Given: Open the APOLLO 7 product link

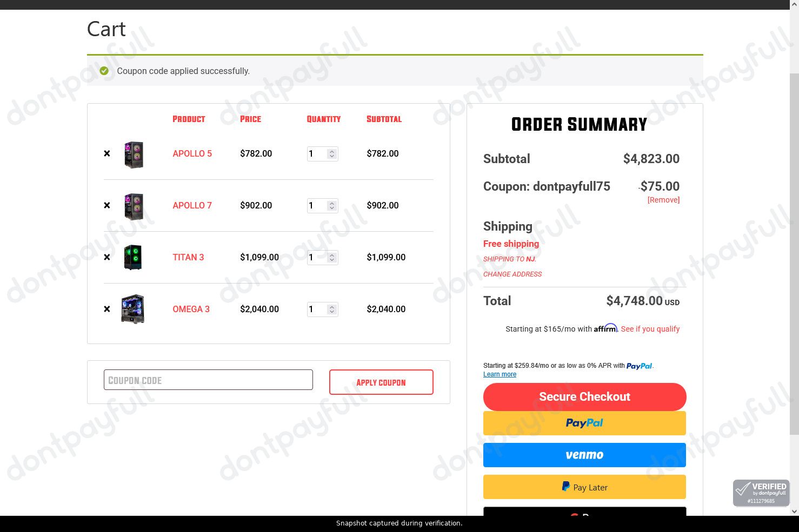Looking at the screenshot, I should (x=192, y=205).
